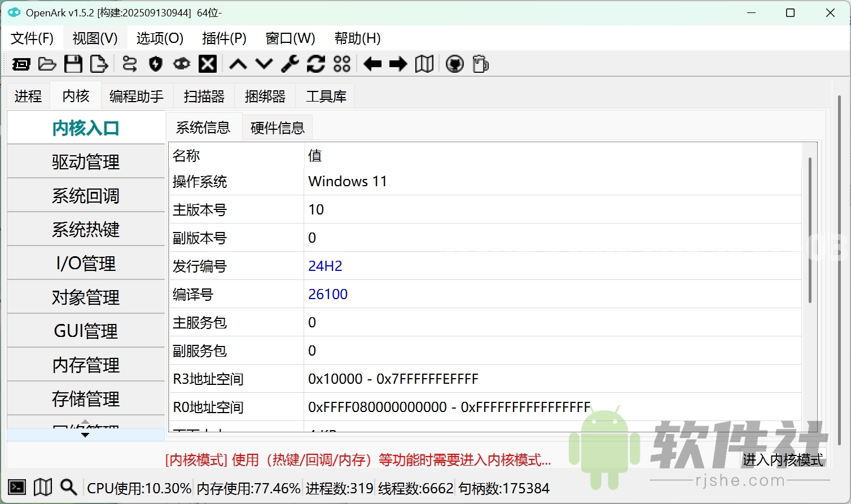
Task: Click the terminal icon in the status bar
Action: 16,487
